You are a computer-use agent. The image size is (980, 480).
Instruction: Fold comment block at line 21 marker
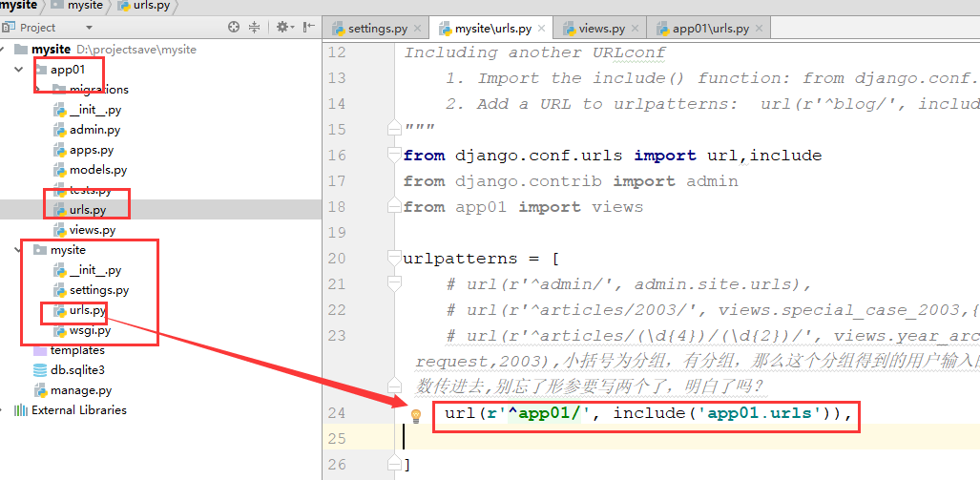[x=394, y=283]
